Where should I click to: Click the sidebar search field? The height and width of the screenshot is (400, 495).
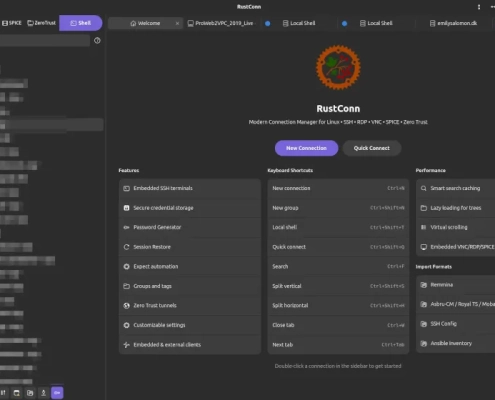point(44,41)
